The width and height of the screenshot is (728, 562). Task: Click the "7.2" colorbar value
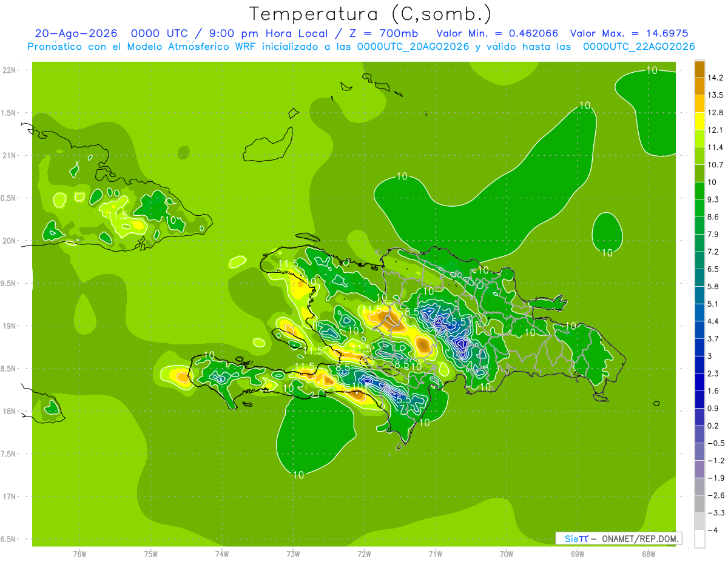point(713,252)
